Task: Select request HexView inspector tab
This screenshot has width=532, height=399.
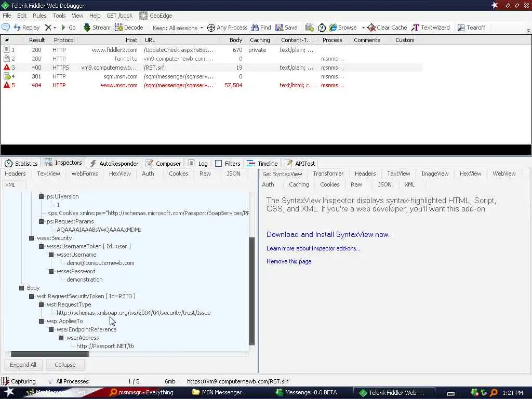Action: (120, 174)
